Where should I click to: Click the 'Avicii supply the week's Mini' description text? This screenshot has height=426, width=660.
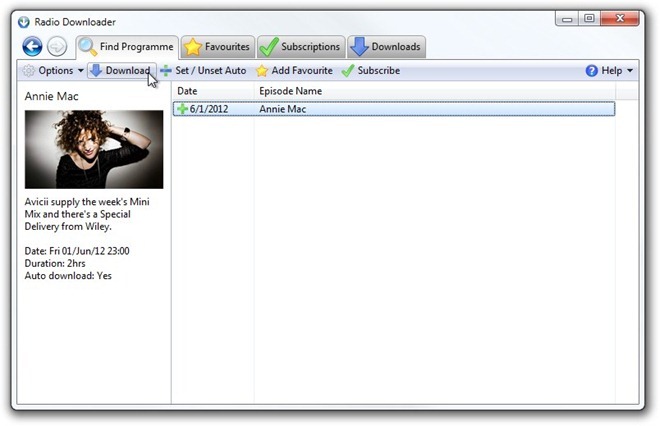point(87,202)
